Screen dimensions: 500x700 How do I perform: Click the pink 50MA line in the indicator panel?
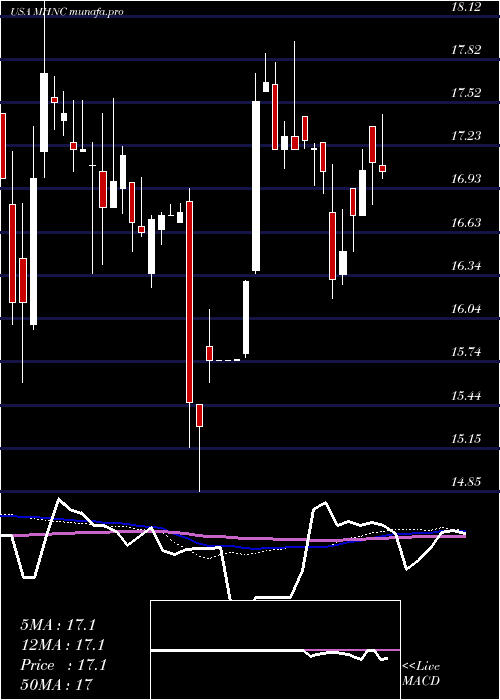tap(232, 537)
